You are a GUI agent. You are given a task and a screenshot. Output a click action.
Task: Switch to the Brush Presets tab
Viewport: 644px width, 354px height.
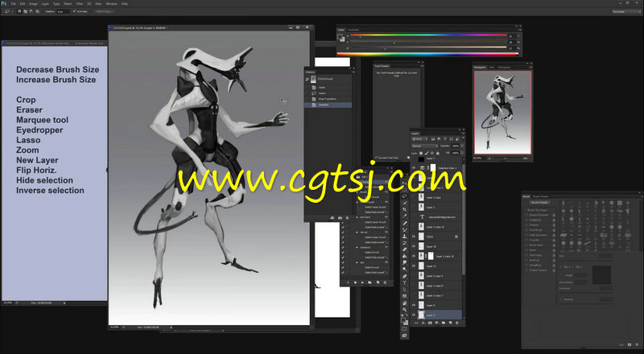click(541, 196)
